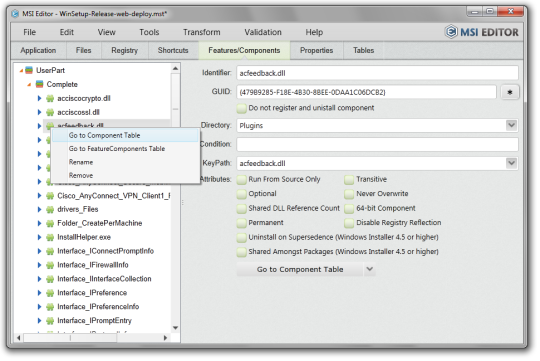Open the File menu
This screenshot has width=540, height=361.
(30, 32)
